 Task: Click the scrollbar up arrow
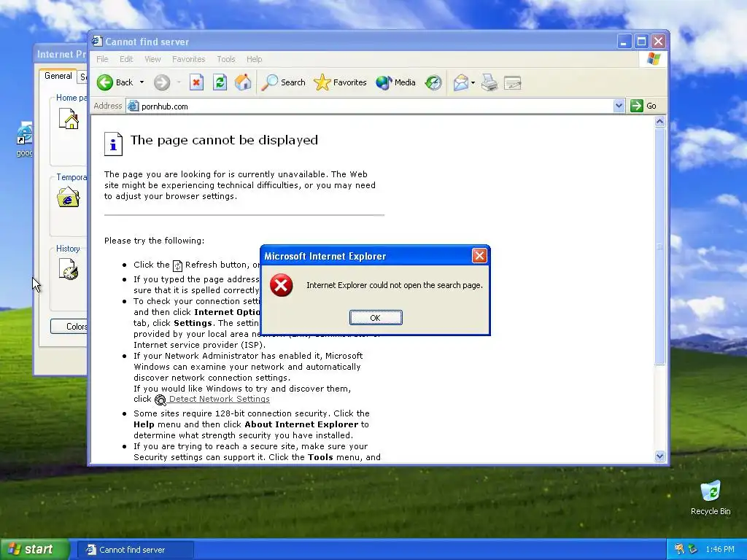pos(659,122)
